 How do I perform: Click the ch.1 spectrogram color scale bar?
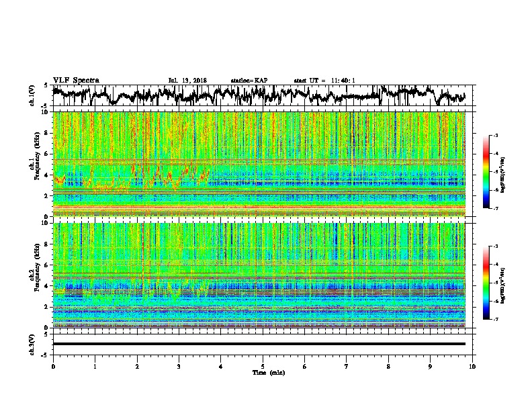click(x=486, y=172)
